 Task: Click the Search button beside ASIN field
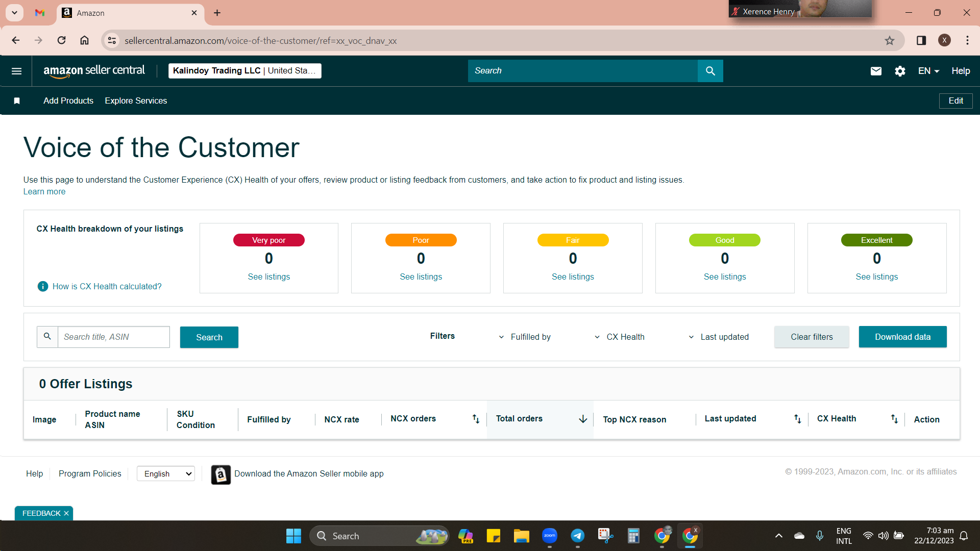(209, 337)
